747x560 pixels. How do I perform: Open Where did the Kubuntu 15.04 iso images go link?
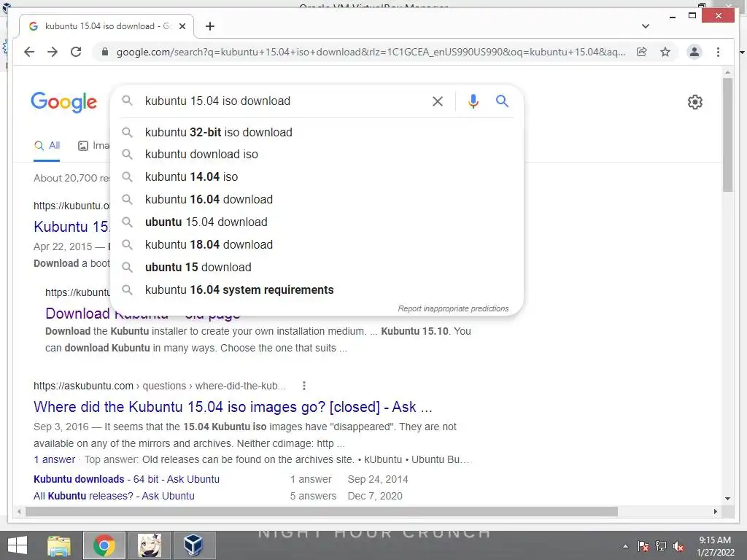pos(233,407)
